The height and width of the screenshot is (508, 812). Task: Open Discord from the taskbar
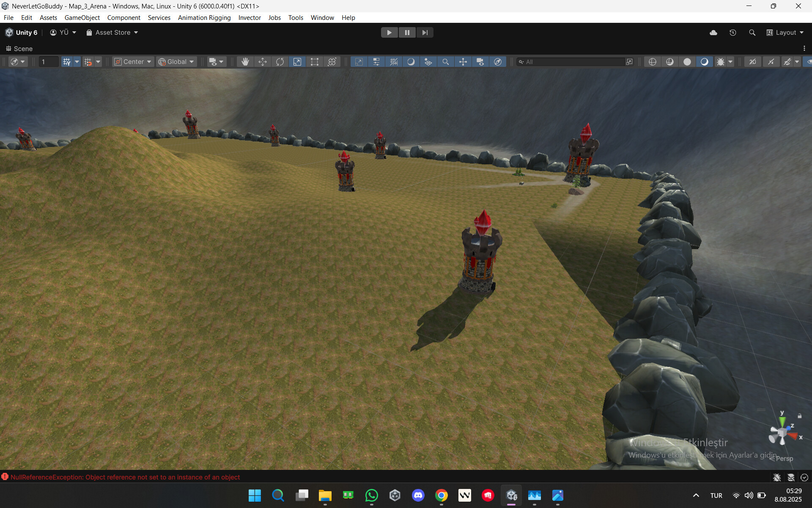[x=418, y=495]
